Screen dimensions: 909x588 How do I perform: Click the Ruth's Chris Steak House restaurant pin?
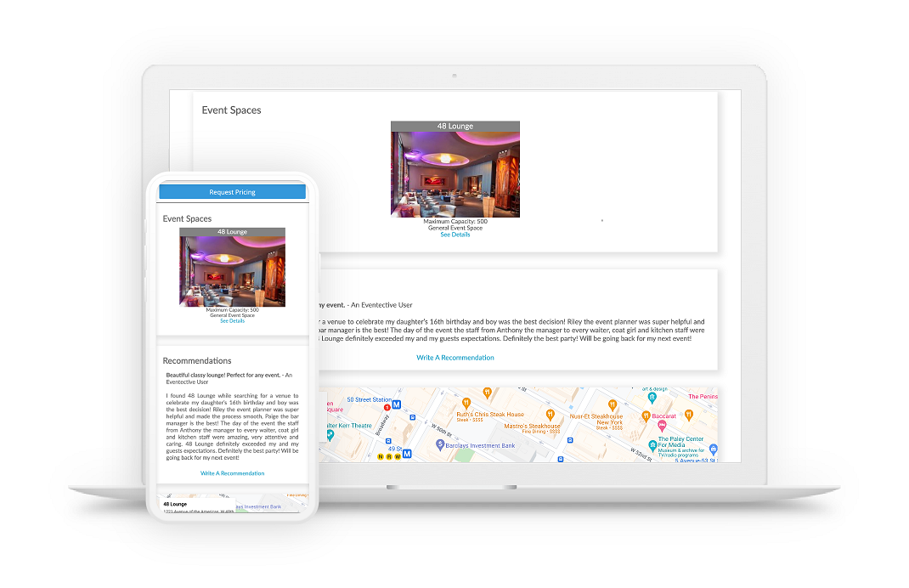click(466, 403)
